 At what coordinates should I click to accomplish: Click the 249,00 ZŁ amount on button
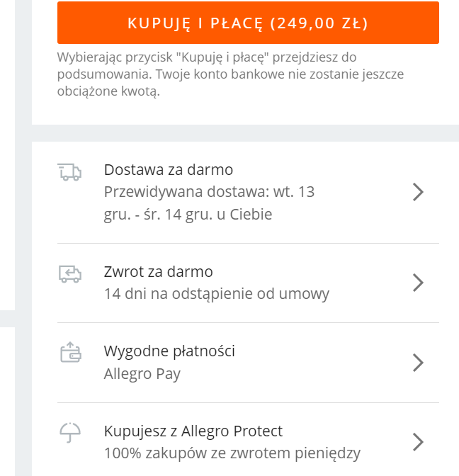tap(319, 23)
